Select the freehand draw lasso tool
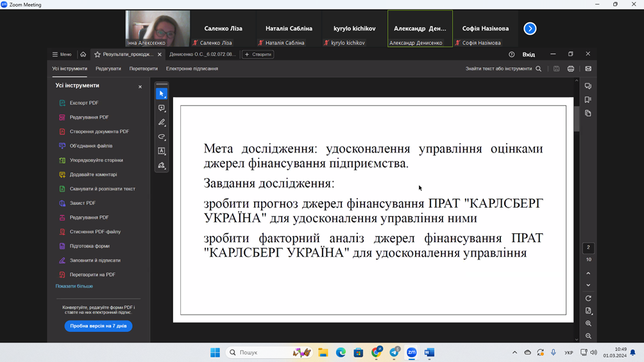This screenshot has height=362, width=644. 162,136
